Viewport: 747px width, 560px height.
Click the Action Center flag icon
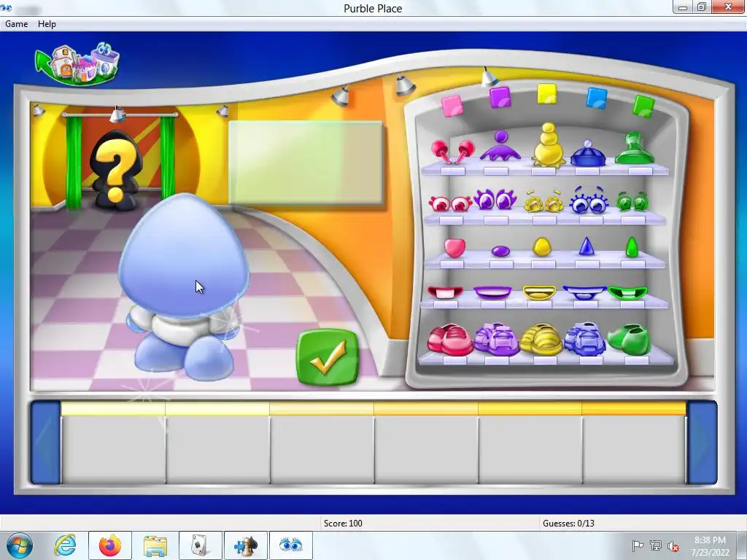tap(638, 545)
